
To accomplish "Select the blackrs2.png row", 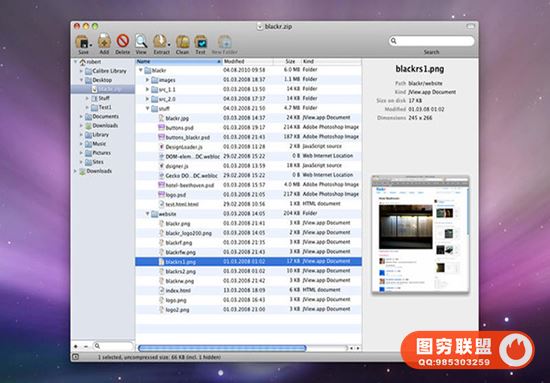I will coord(248,271).
